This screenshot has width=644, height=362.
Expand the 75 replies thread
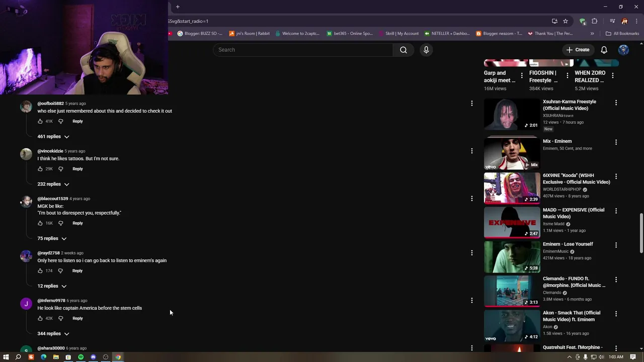click(x=52, y=238)
